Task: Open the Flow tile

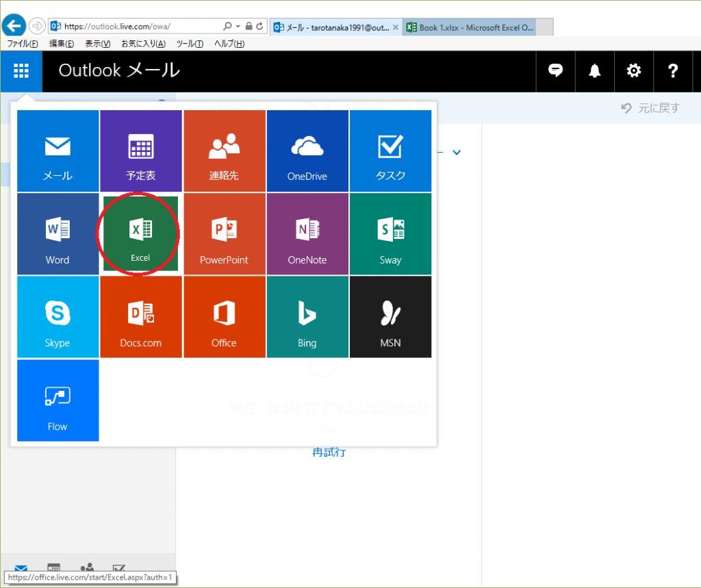Action: pos(58,400)
